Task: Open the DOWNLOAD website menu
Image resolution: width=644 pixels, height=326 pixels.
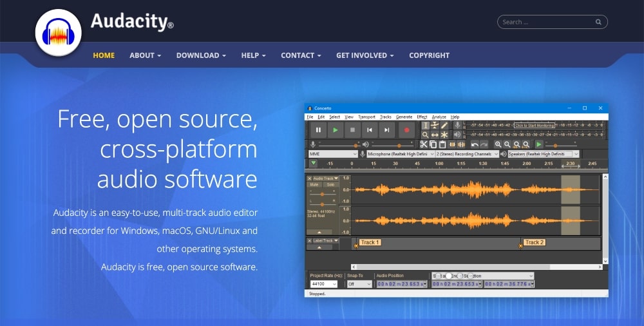Action: (201, 55)
